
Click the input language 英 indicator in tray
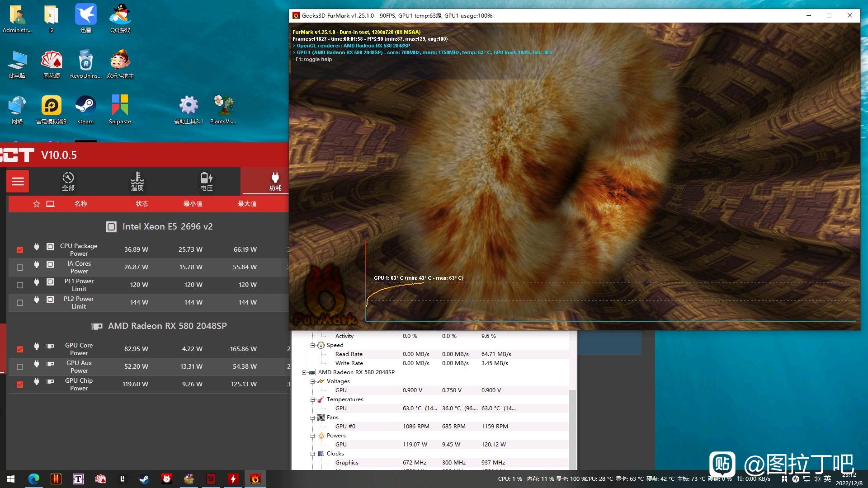click(827, 479)
